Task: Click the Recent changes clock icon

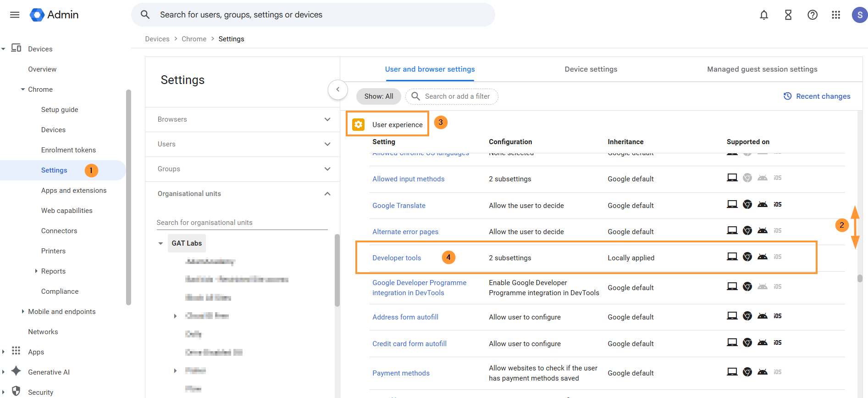Action: point(788,96)
